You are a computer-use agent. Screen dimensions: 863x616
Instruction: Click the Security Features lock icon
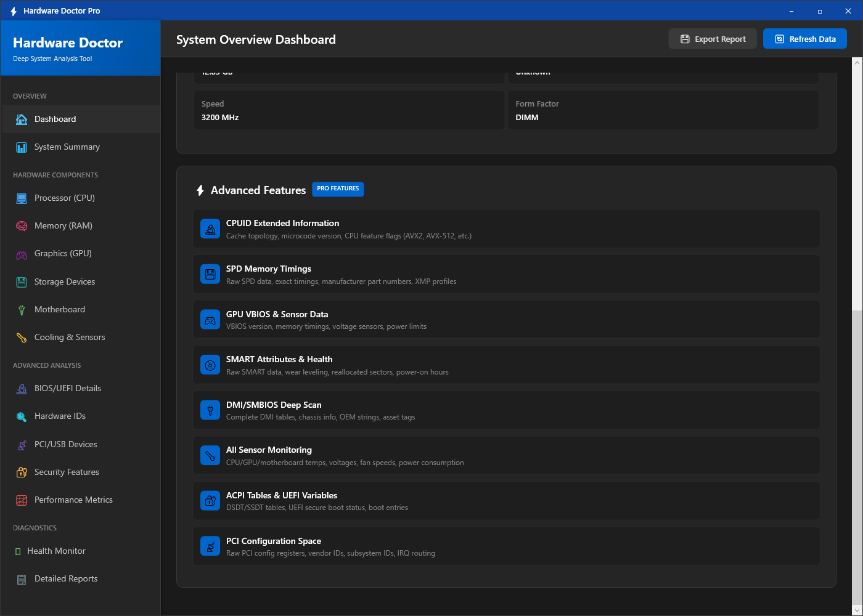pyautogui.click(x=22, y=472)
